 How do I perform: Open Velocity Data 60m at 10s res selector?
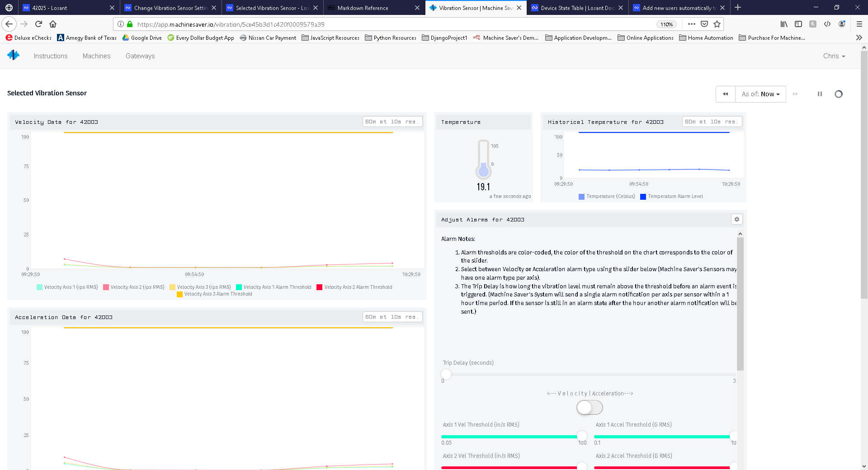[392, 122]
